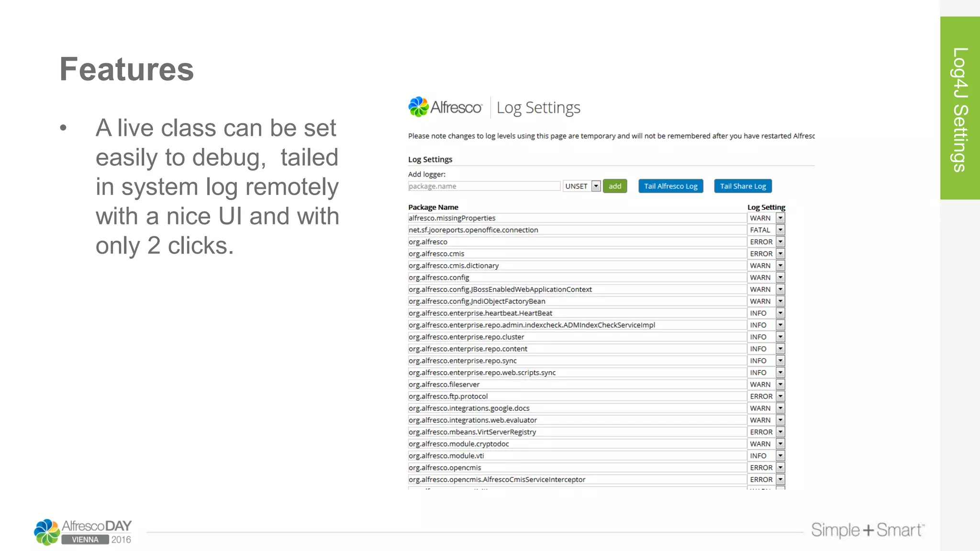Screen dimensions: 980x551
Task: Open level dropdown for org.alfresco.enterprise.repo.cluster
Action: [x=766, y=337]
